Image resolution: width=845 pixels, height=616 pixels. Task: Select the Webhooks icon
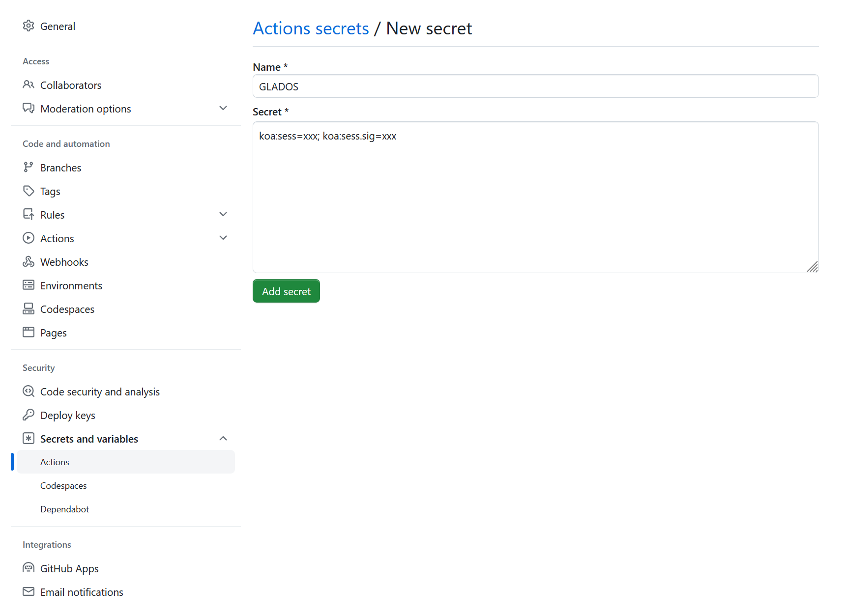[29, 261]
